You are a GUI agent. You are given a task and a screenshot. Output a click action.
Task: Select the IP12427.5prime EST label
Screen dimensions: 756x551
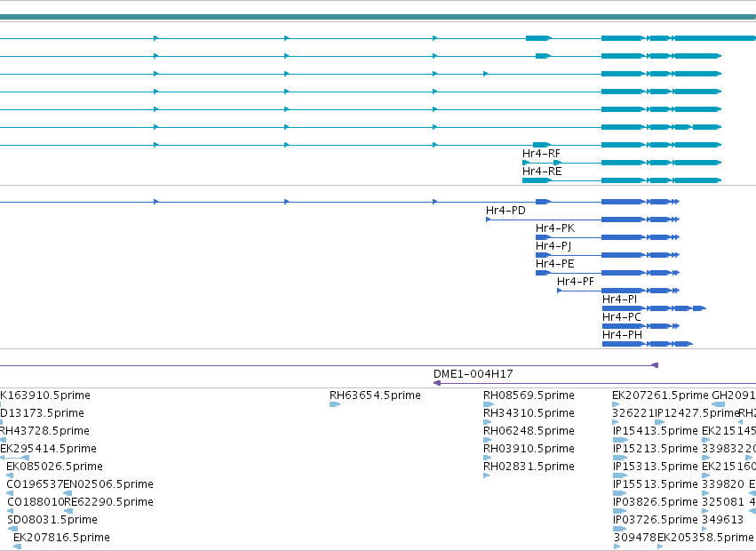pyautogui.click(x=697, y=413)
